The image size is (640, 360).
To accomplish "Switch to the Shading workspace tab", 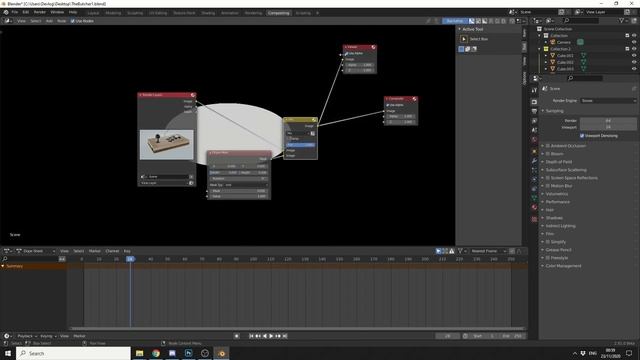I will click(208, 13).
